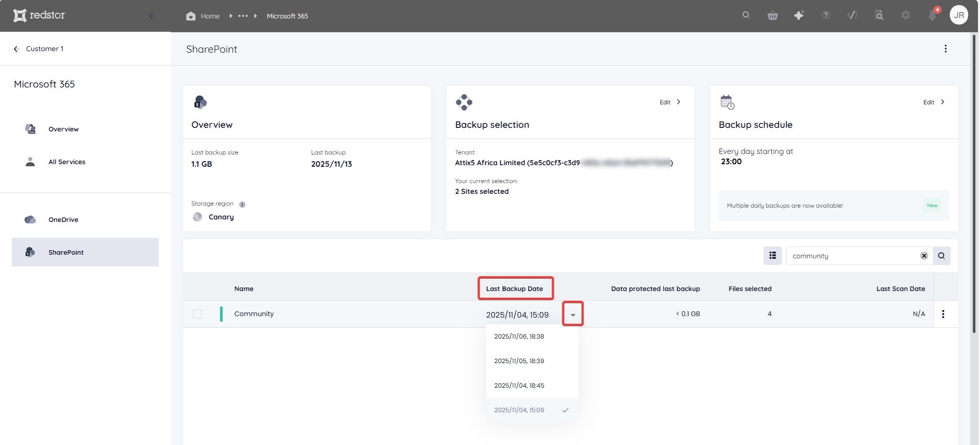Sort by Last Backup Date header
Viewport: 980px width, 445px height.
[x=514, y=288]
